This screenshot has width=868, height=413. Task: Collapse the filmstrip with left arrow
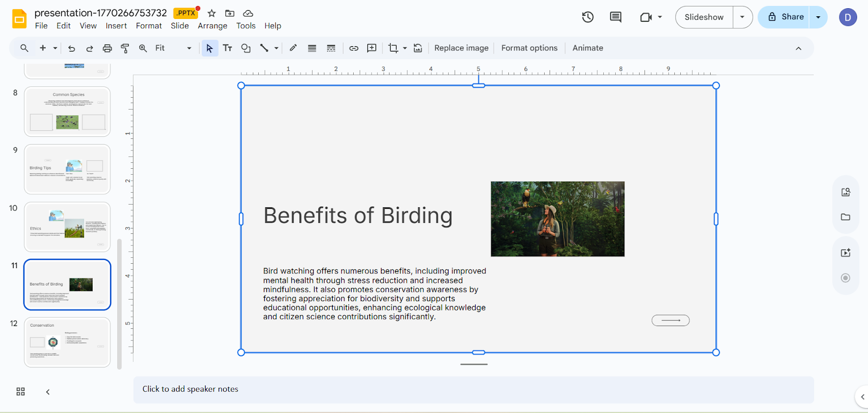[x=48, y=391]
